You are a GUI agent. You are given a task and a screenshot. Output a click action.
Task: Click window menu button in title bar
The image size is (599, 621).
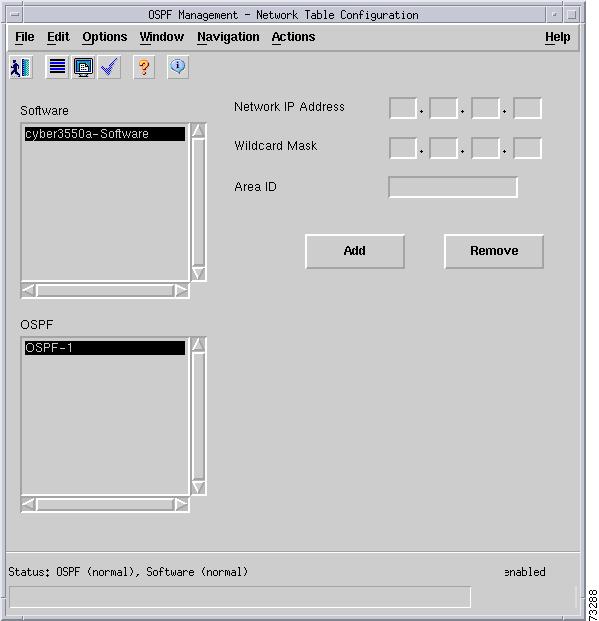pyautogui.click(x=15, y=15)
